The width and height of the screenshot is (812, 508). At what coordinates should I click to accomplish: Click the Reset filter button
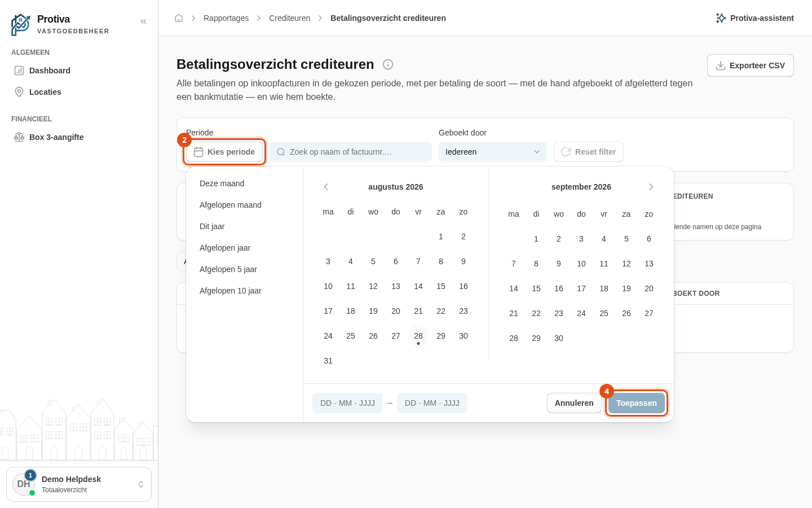click(x=589, y=152)
